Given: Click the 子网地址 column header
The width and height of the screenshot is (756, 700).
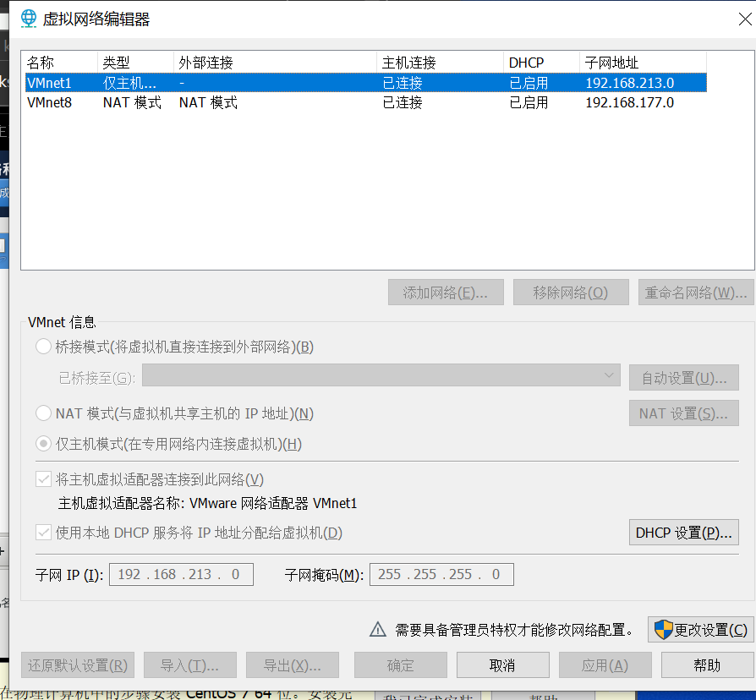Looking at the screenshot, I should [x=644, y=63].
